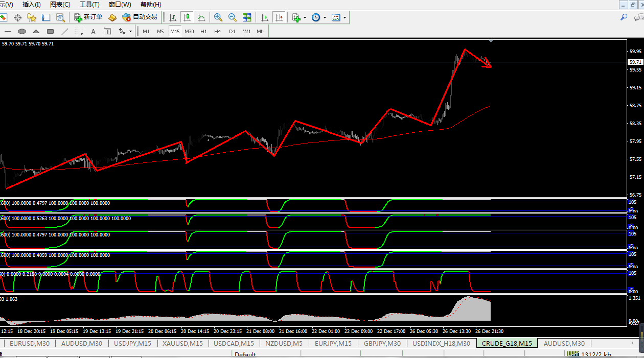Toggle the AutoTrading (自动交易) button
The image size is (644, 358).
pos(140,17)
